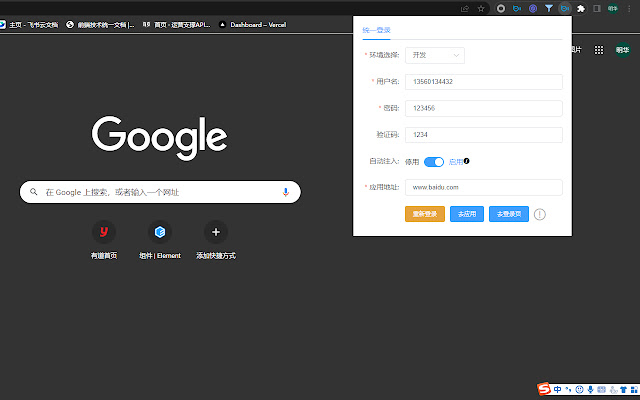
Task: Open the purple circular extension icon
Action: (x=533, y=9)
